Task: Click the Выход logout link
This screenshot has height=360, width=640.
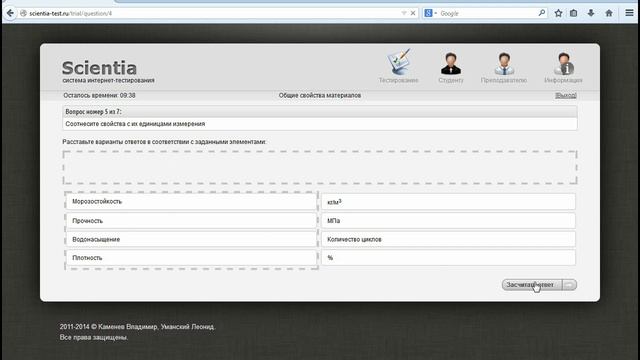Action: (x=566, y=95)
